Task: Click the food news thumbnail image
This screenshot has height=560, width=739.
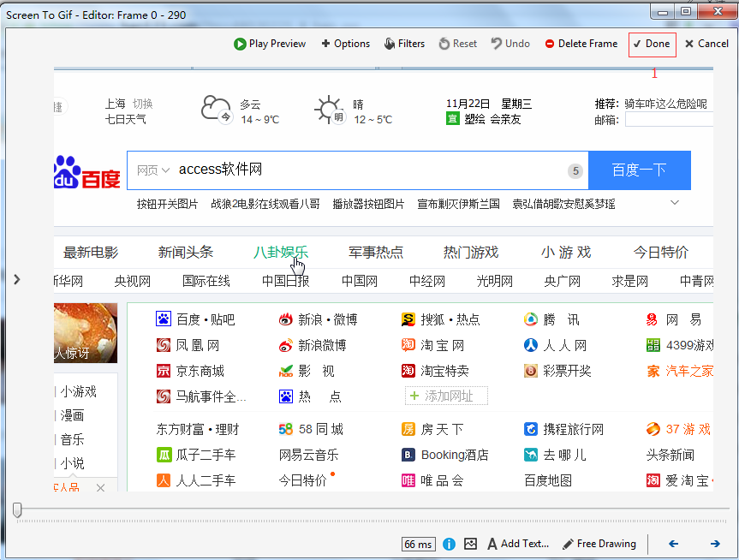Action: point(86,333)
